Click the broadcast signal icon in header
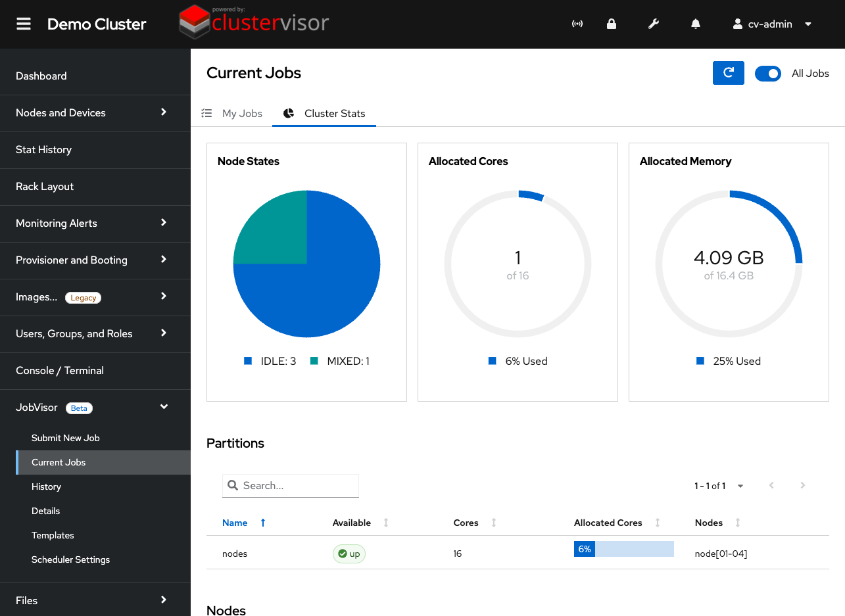The width and height of the screenshot is (845, 616). pos(577,24)
